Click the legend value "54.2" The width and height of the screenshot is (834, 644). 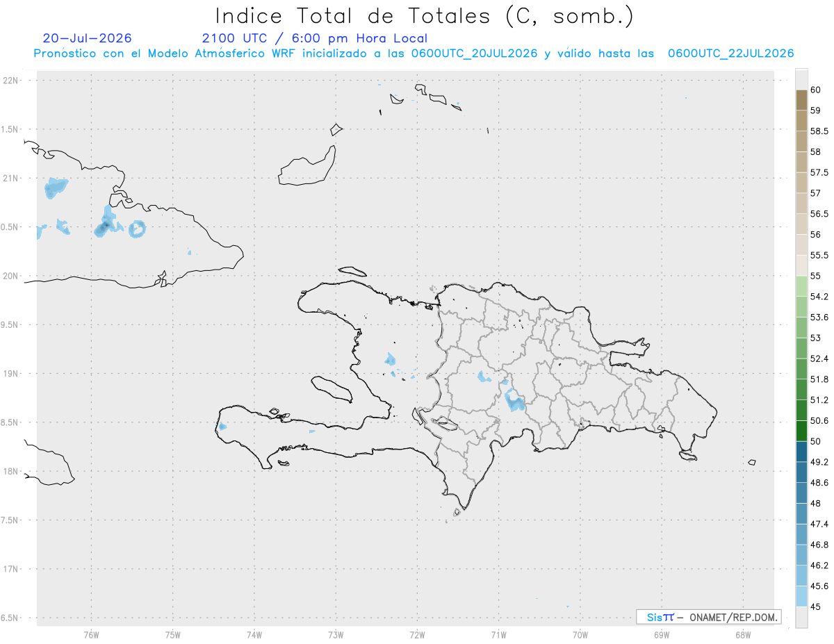click(819, 297)
